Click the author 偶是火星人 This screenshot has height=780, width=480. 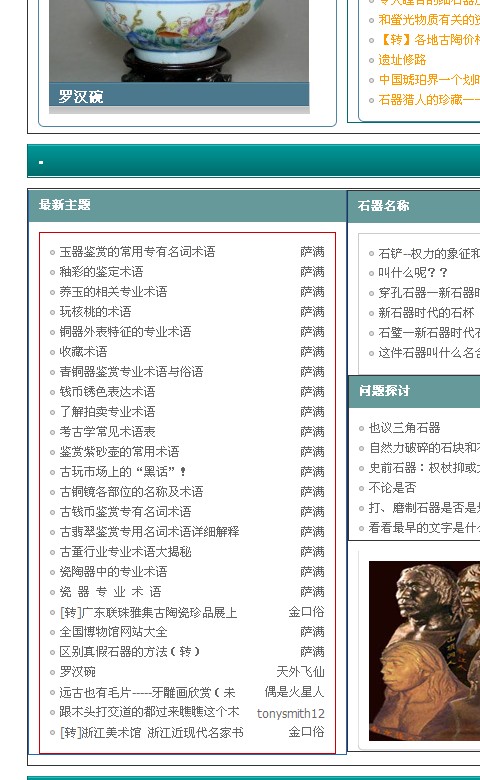[294, 691]
